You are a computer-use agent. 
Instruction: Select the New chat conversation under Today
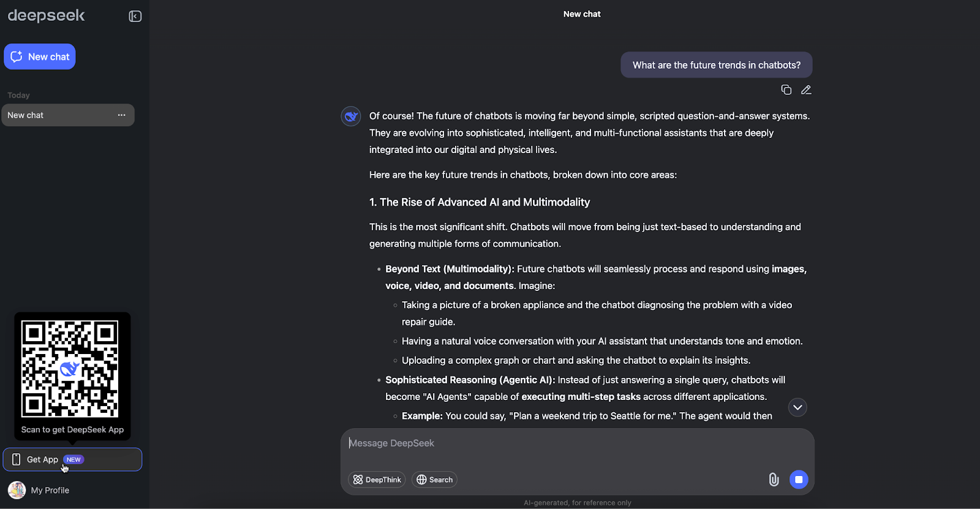pyautogui.click(x=55, y=115)
